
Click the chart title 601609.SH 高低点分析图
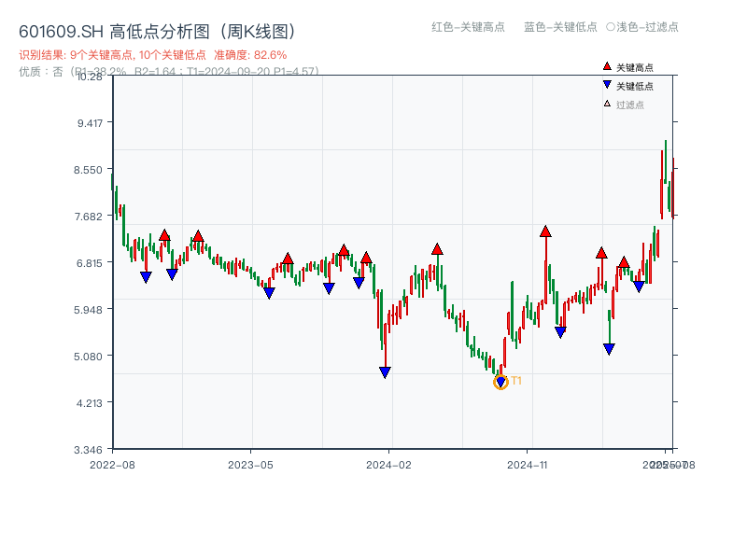click(x=158, y=32)
